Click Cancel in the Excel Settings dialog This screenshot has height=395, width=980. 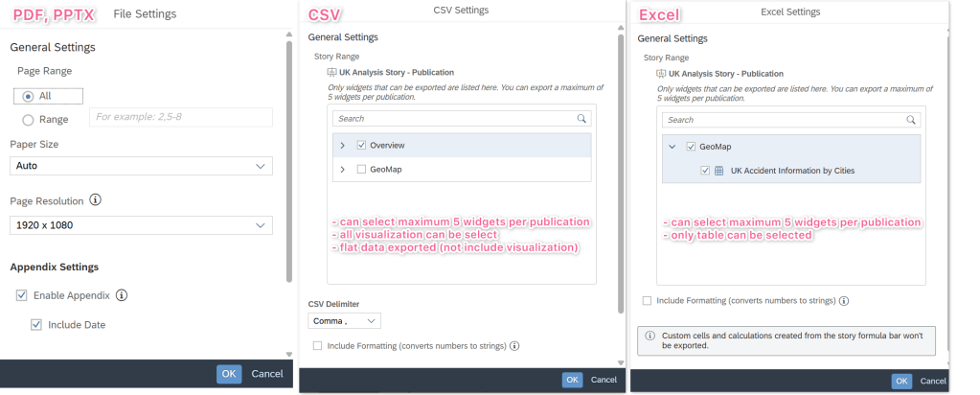click(x=933, y=381)
